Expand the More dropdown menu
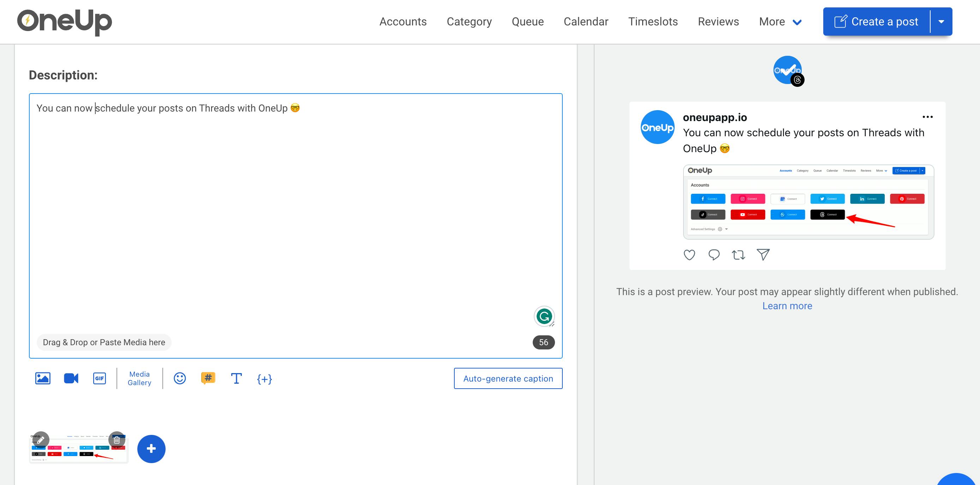The image size is (980, 485). 780,22
